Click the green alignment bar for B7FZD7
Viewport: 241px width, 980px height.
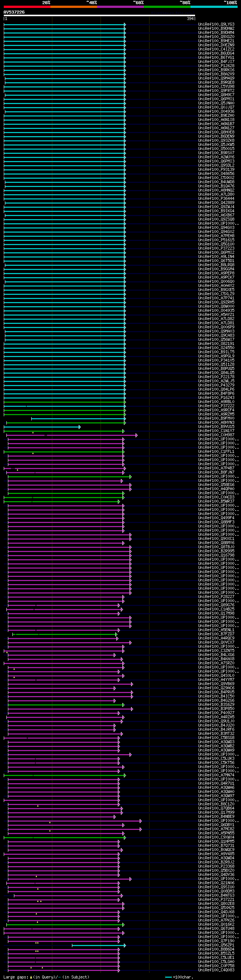(65, 635)
